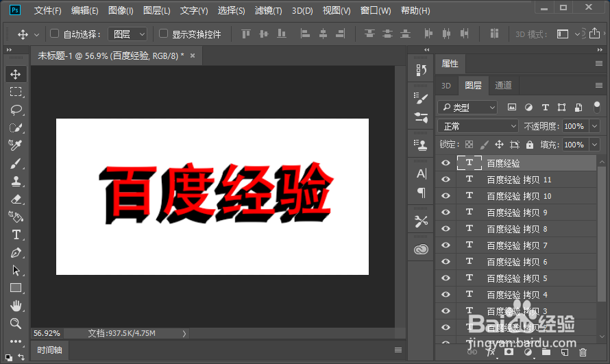
Task: Open the 图层 auto-select target dropdown
Action: tap(127, 34)
